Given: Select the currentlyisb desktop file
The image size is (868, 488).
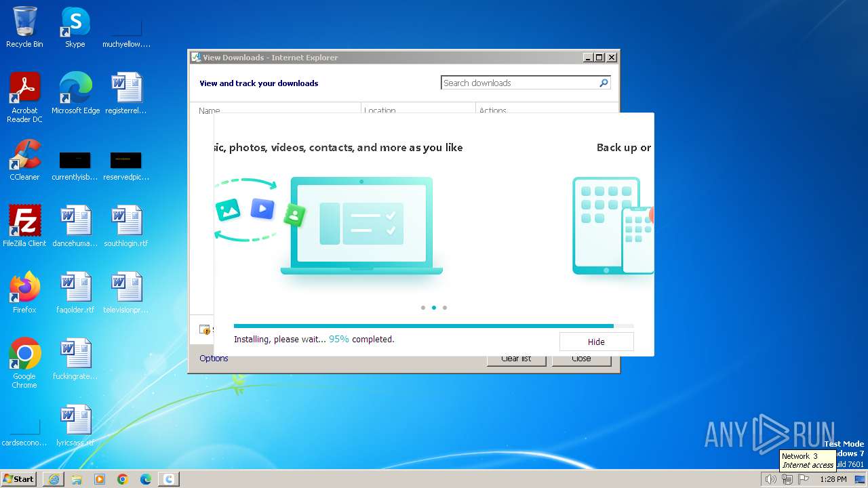Looking at the screenshot, I should pos(75,166).
